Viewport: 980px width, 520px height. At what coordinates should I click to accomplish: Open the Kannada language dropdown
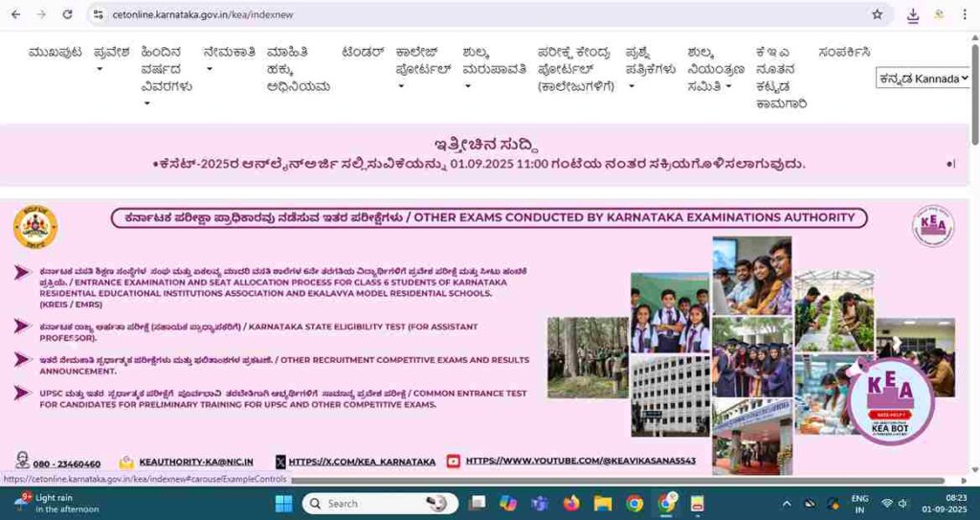tap(923, 79)
